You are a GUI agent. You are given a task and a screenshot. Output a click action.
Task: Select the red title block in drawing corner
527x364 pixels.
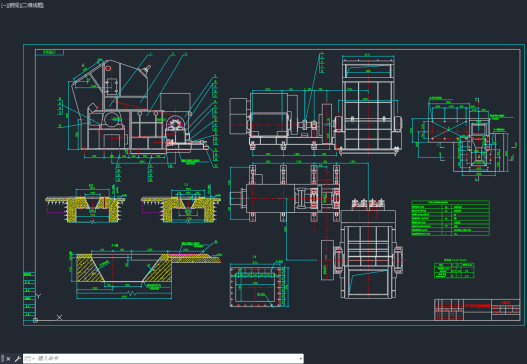[477, 309]
